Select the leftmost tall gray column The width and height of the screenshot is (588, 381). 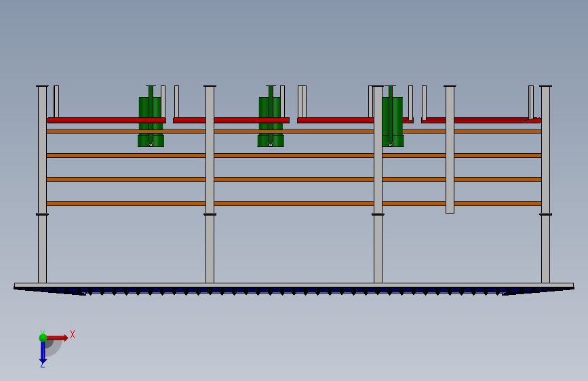42,184
